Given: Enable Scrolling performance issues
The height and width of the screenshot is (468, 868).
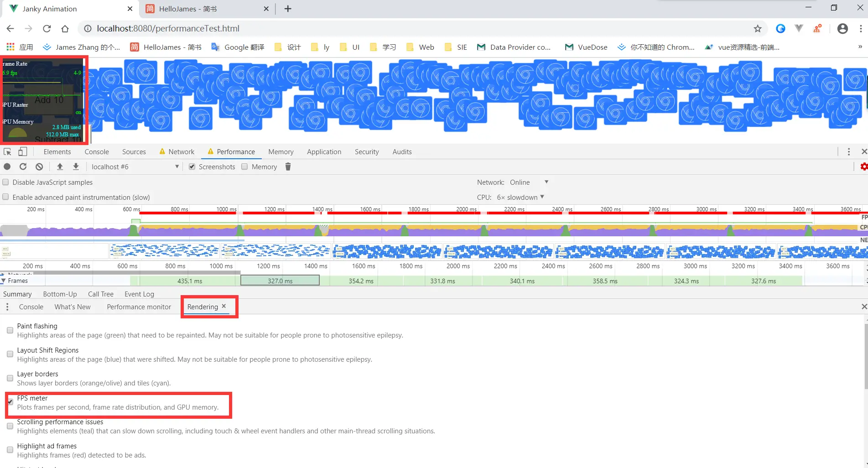Looking at the screenshot, I should pyautogui.click(x=10, y=426).
